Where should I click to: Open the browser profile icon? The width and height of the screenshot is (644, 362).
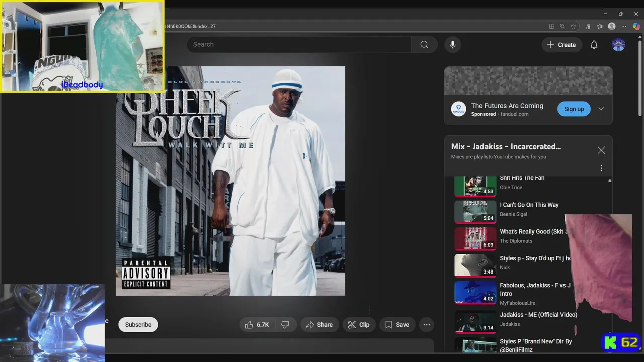pyautogui.click(x=612, y=26)
